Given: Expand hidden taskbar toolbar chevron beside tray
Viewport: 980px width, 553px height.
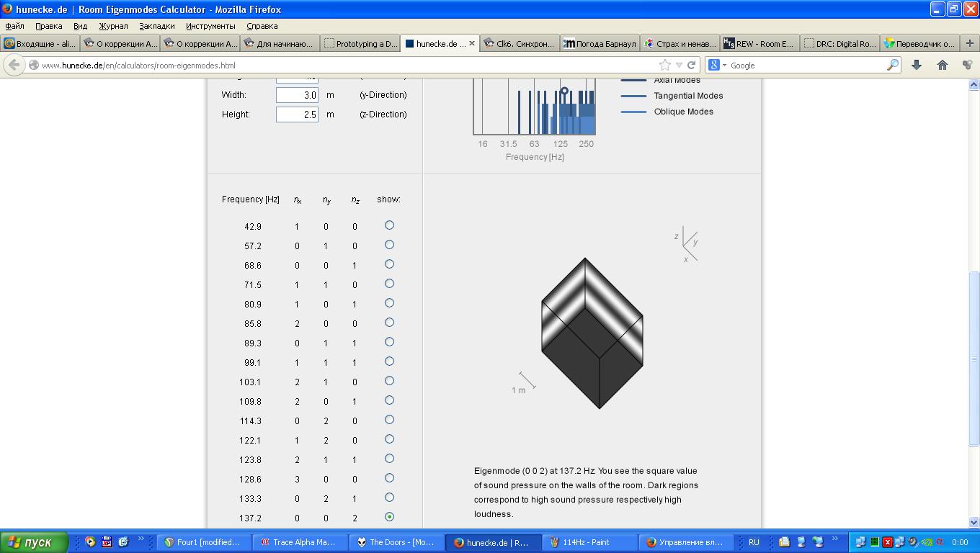Looking at the screenshot, I should 836,539.
